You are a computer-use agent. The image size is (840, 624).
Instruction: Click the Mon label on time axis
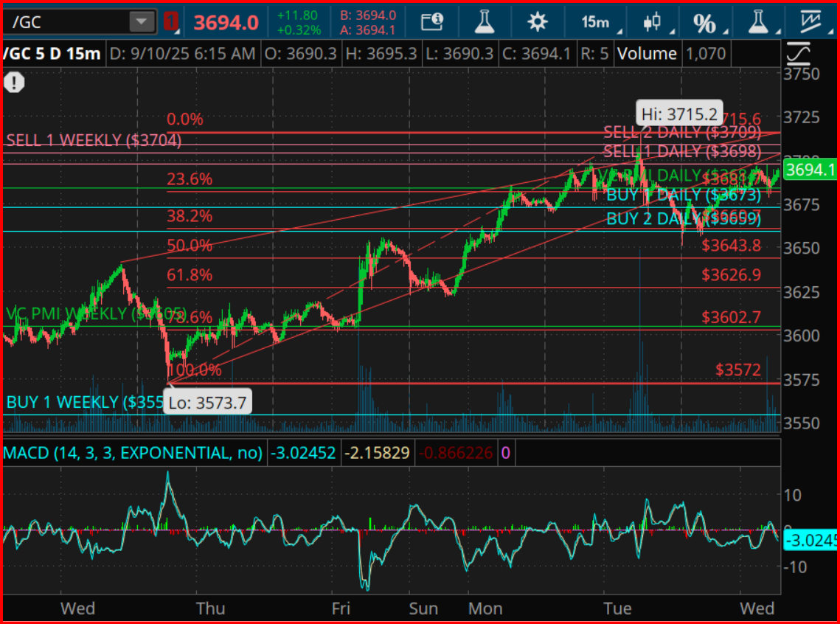click(x=485, y=609)
